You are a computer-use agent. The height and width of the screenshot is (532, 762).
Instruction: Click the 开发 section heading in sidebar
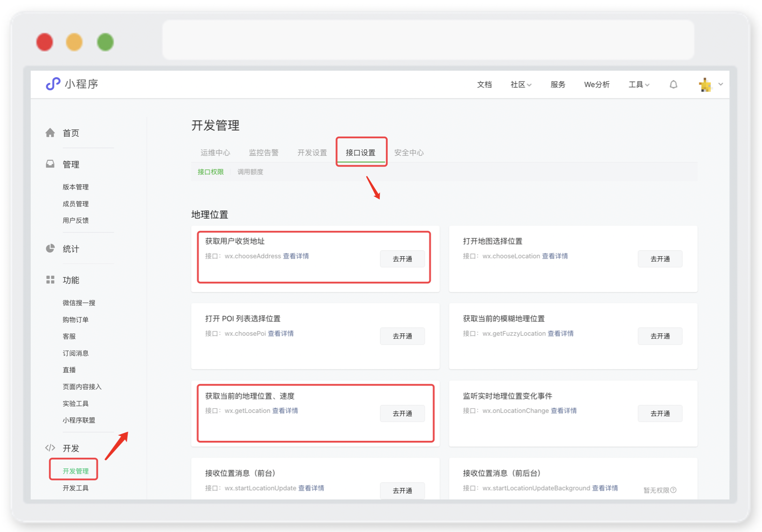click(x=71, y=448)
